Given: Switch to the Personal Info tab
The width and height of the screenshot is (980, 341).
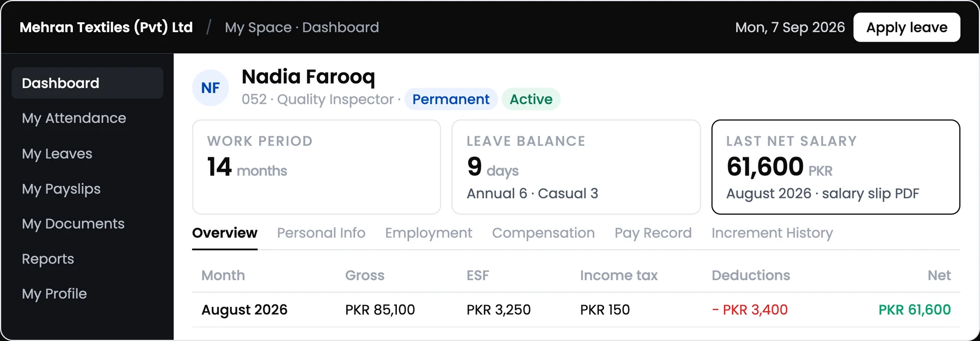Looking at the screenshot, I should (x=321, y=233).
